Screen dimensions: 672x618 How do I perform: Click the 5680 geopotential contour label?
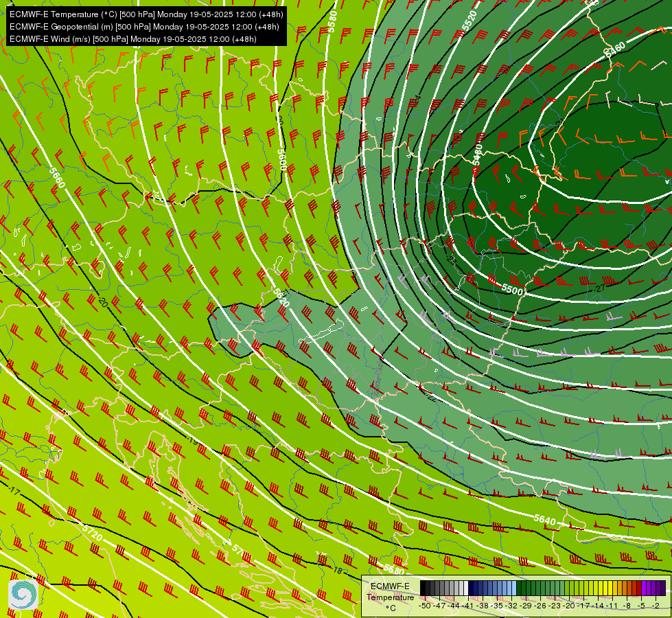(x=393, y=569)
